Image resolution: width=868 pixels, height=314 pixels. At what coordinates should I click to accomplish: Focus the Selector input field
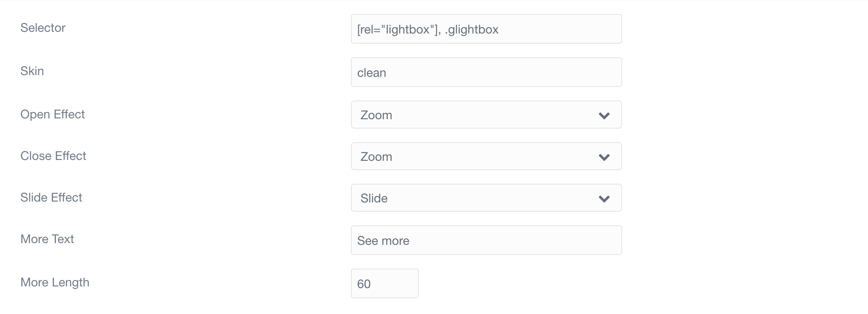tap(486, 29)
